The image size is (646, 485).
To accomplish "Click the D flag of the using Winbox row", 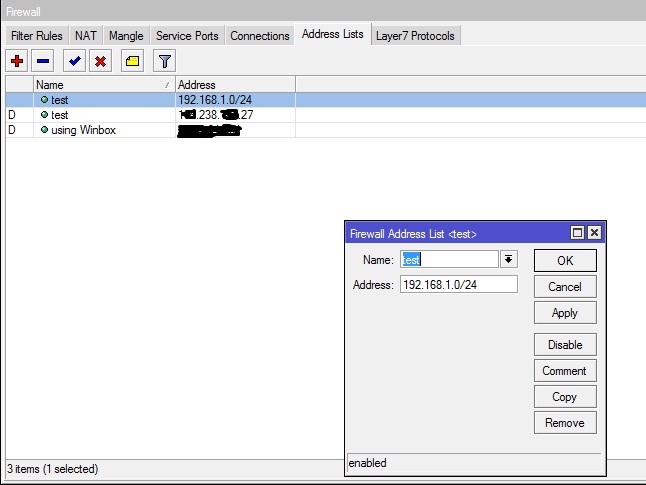I will 12,130.
